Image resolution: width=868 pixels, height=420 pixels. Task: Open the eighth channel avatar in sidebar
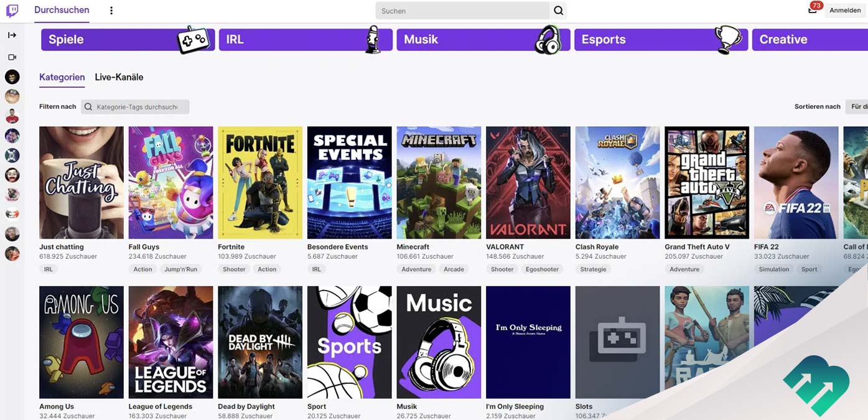click(12, 214)
